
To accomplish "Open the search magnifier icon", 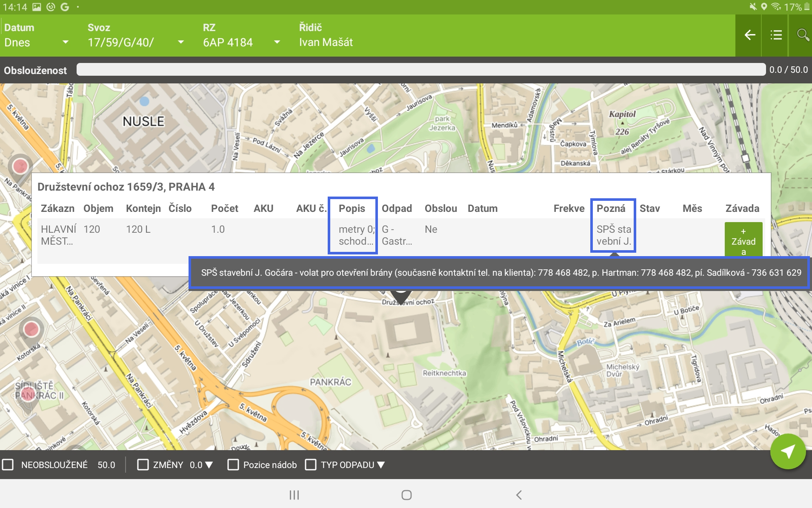I will (x=802, y=35).
